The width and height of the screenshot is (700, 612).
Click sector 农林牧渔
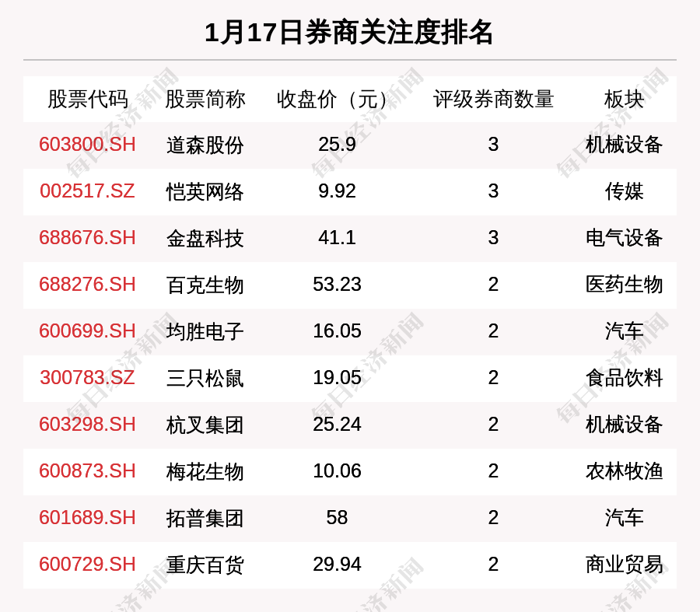click(624, 471)
